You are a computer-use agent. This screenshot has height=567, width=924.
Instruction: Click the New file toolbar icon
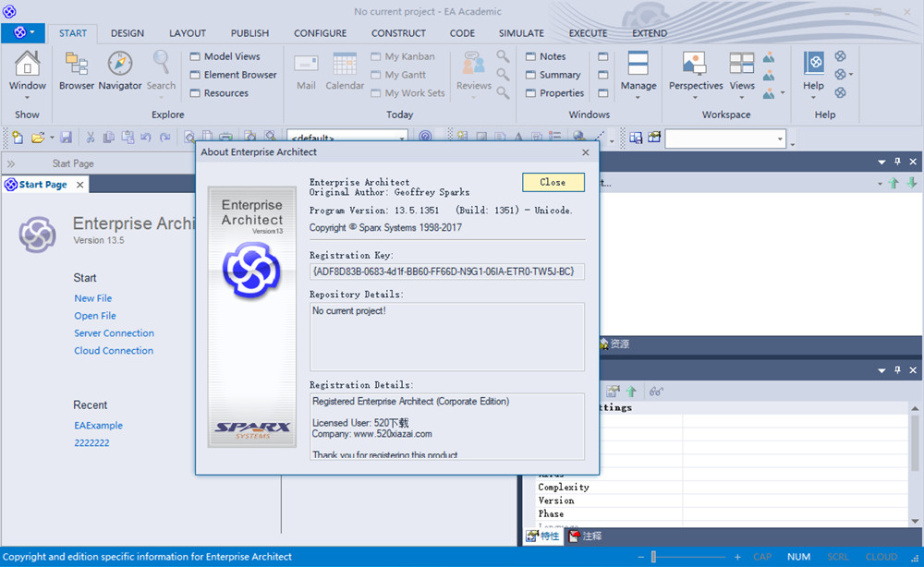pos(18,138)
